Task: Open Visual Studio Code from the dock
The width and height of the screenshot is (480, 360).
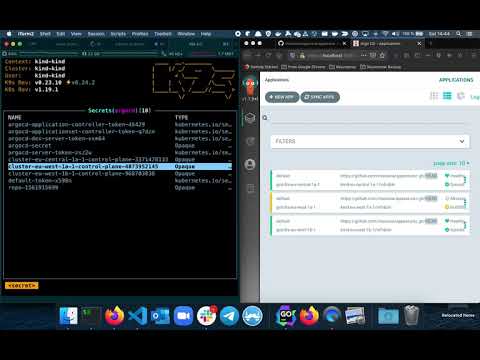Action: point(137,315)
